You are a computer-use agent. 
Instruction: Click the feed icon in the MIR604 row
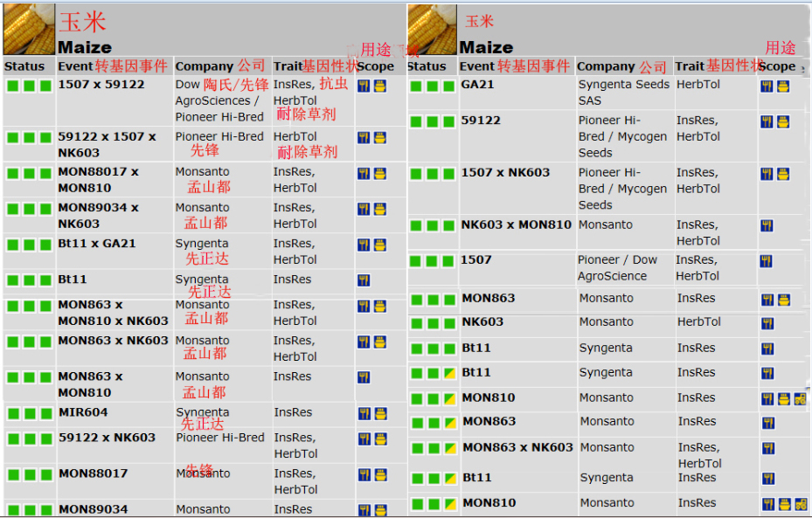(x=381, y=414)
